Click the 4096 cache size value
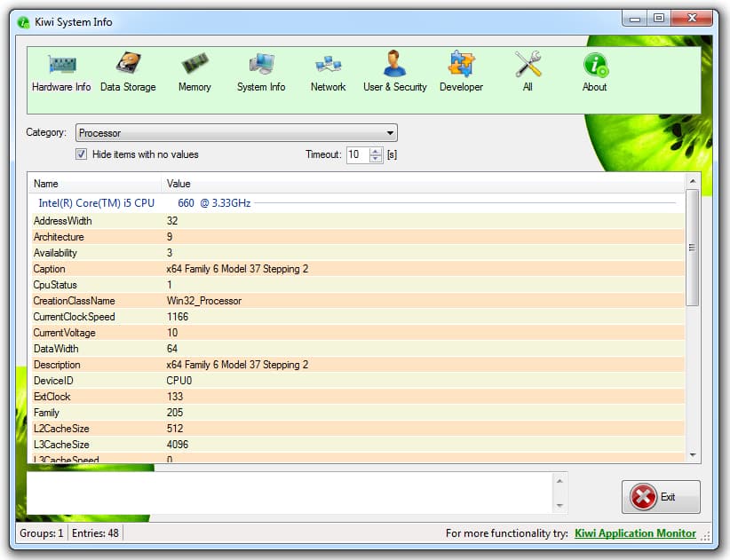The height and width of the screenshot is (560, 730). pyautogui.click(x=178, y=445)
